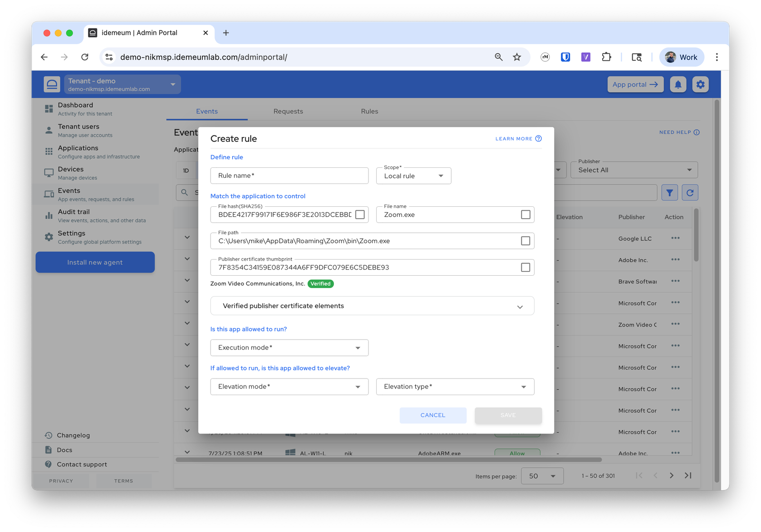Click the idemeum logo icon in header
The image size is (761, 532).
(x=52, y=84)
